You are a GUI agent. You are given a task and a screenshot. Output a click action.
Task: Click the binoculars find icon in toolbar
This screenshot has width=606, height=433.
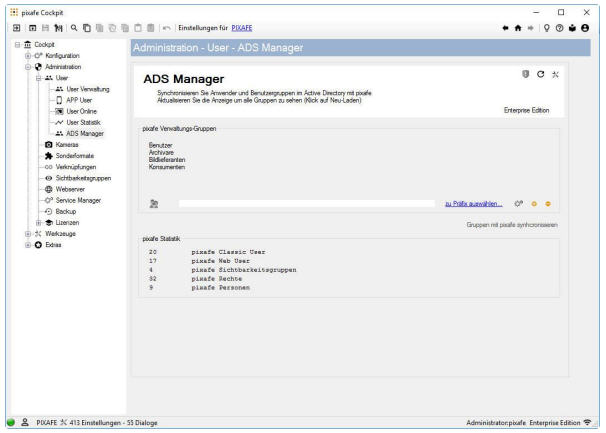click(60, 26)
